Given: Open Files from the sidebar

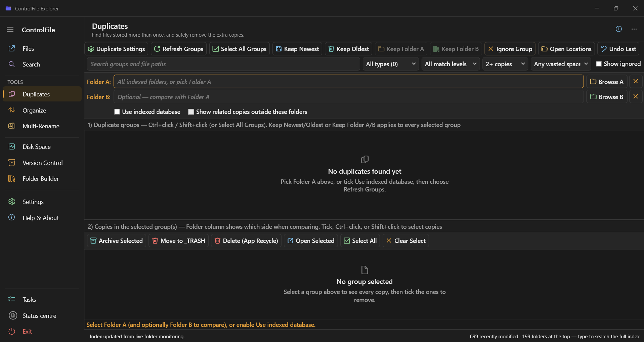Looking at the screenshot, I should point(42,49).
